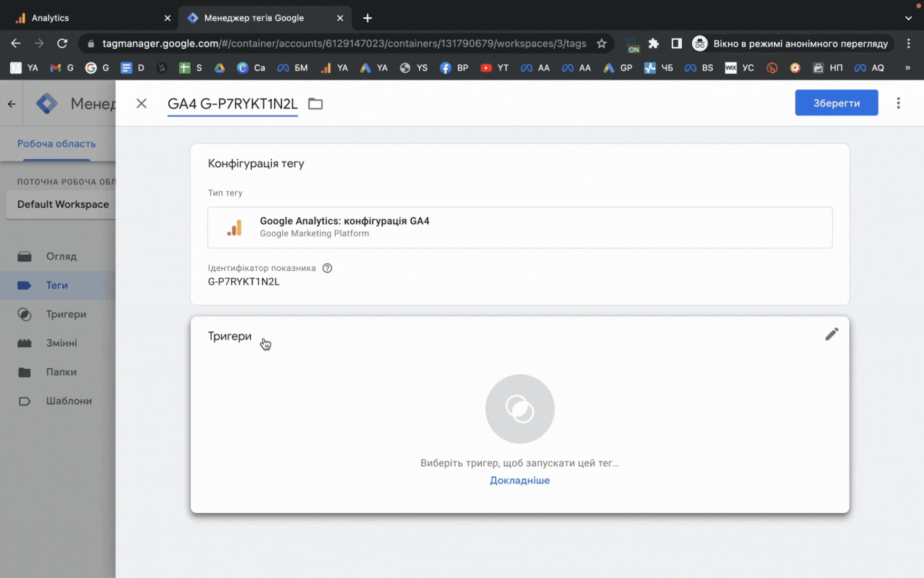Open Огляд in the sidebar
924x578 pixels.
pyautogui.click(x=57, y=256)
